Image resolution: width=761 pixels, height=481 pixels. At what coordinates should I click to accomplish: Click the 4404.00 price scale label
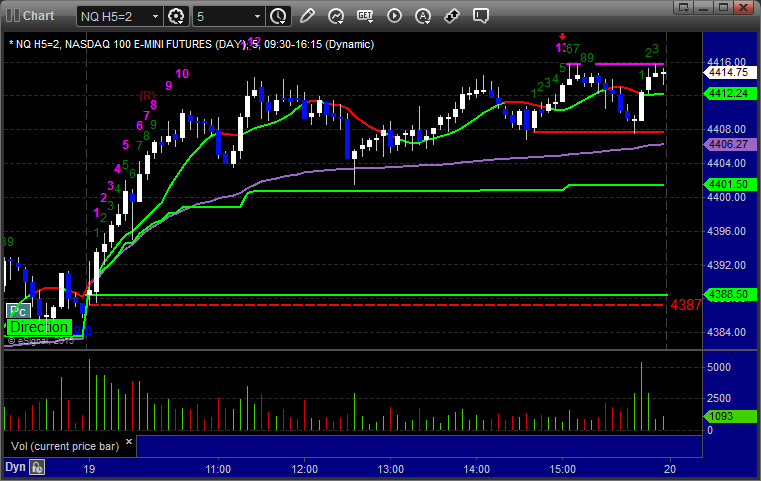pyautogui.click(x=727, y=163)
